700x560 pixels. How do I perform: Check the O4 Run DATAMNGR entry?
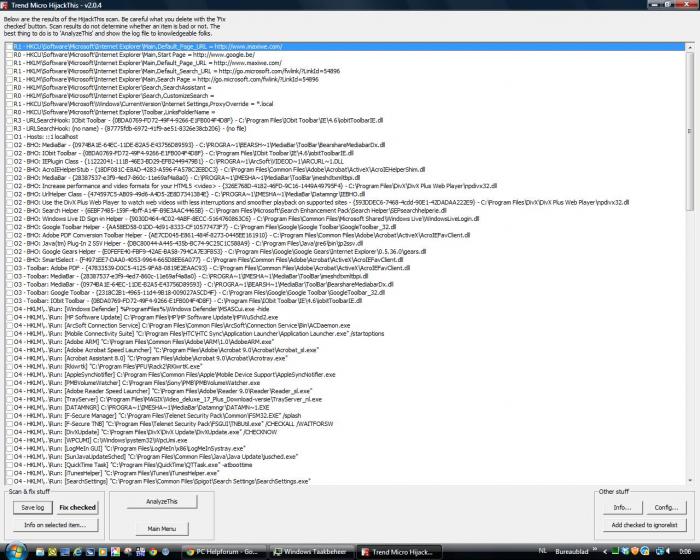click(9, 407)
